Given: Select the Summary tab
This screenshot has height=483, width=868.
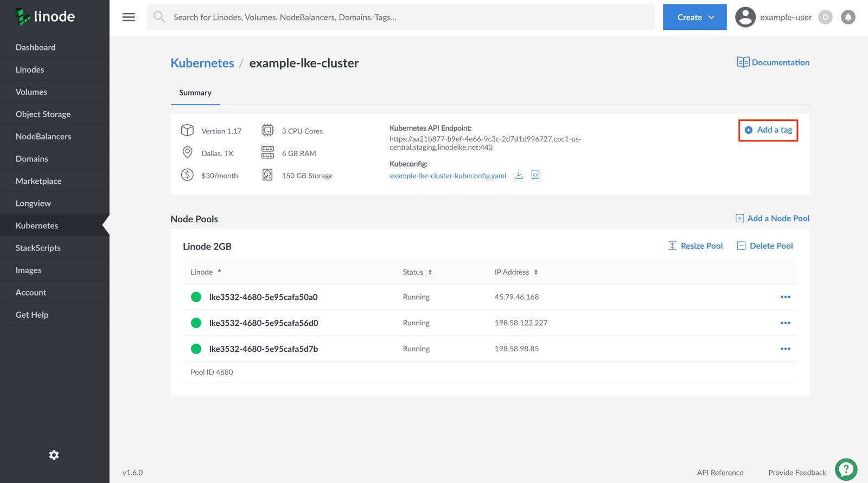Looking at the screenshot, I should [x=195, y=93].
